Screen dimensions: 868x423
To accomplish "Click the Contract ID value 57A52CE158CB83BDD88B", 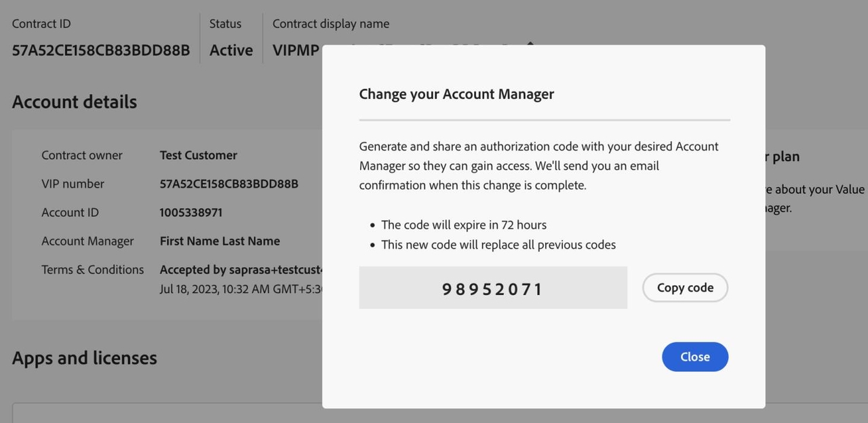I will coord(101,50).
